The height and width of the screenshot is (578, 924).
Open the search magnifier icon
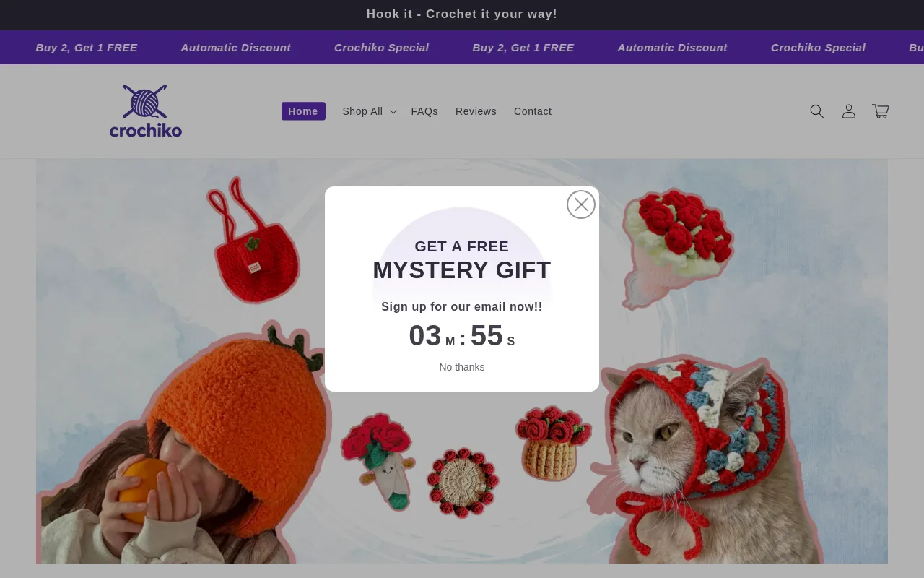click(x=816, y=111)
